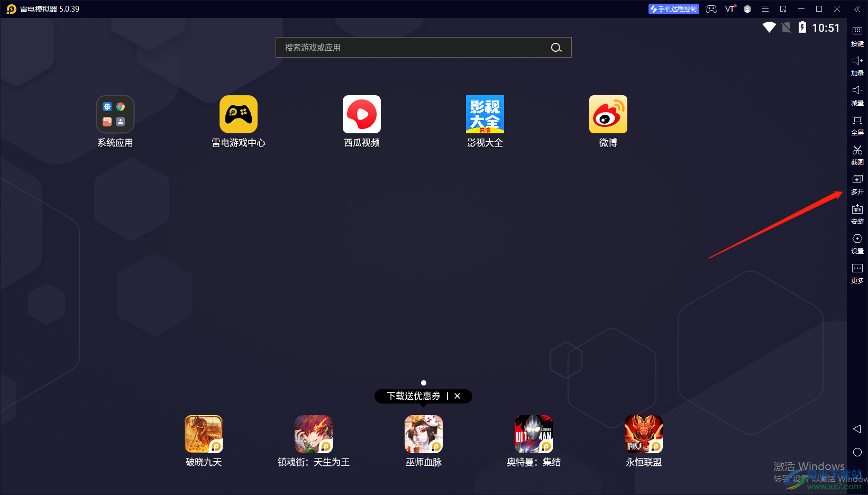This screenshot has height=495, width=868.
Task: Decrease volume with 减量 button
Action: 857,95
